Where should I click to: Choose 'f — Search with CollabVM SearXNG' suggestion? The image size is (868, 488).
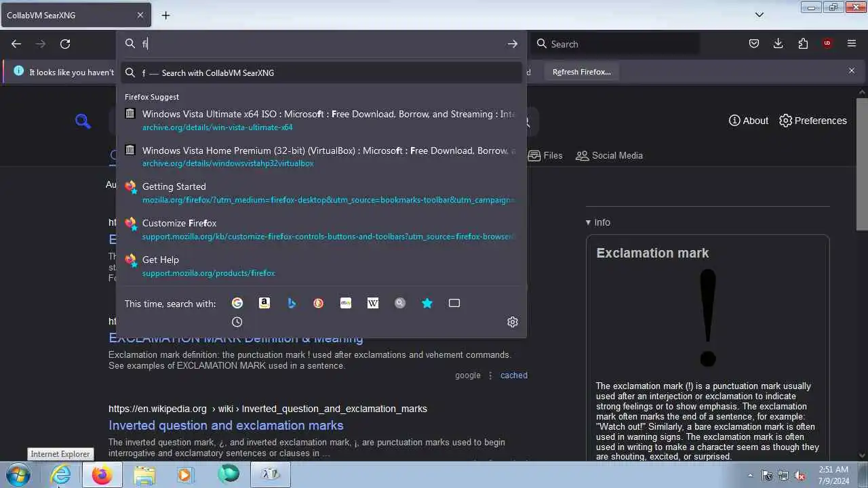tap(321, 73)
